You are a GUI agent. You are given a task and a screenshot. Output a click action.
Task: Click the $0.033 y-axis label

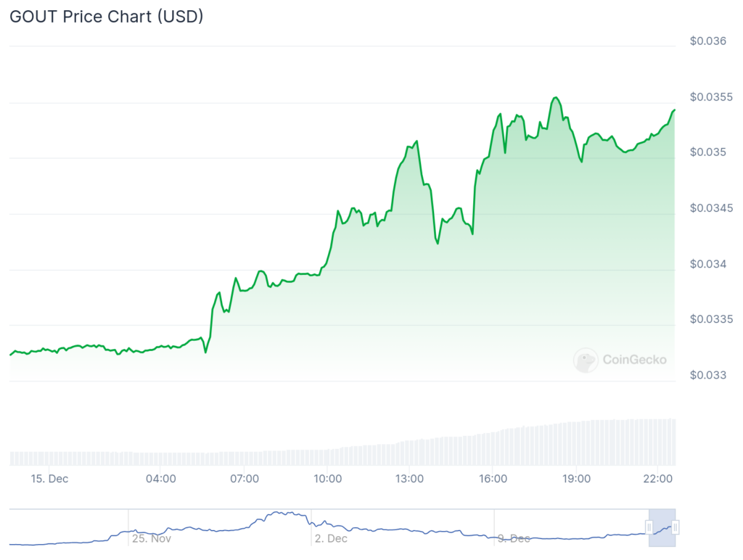click(x=707, y=375)
